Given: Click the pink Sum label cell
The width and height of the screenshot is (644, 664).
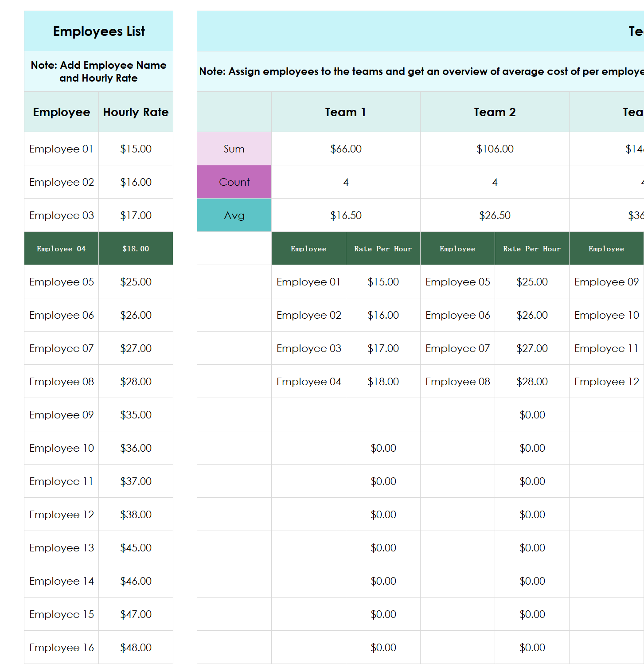Looking at the screenshot, I should coord(234,148).
